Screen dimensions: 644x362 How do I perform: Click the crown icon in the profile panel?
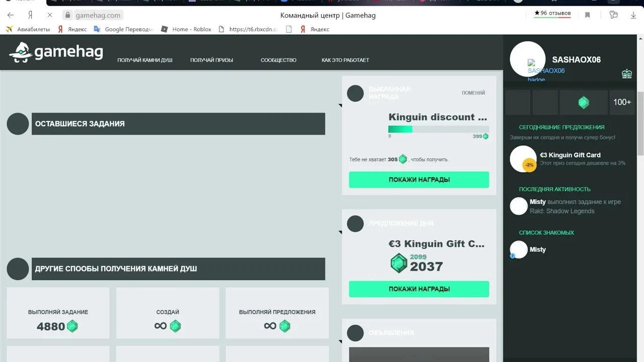pyautogui.click(x=626, y=74)
